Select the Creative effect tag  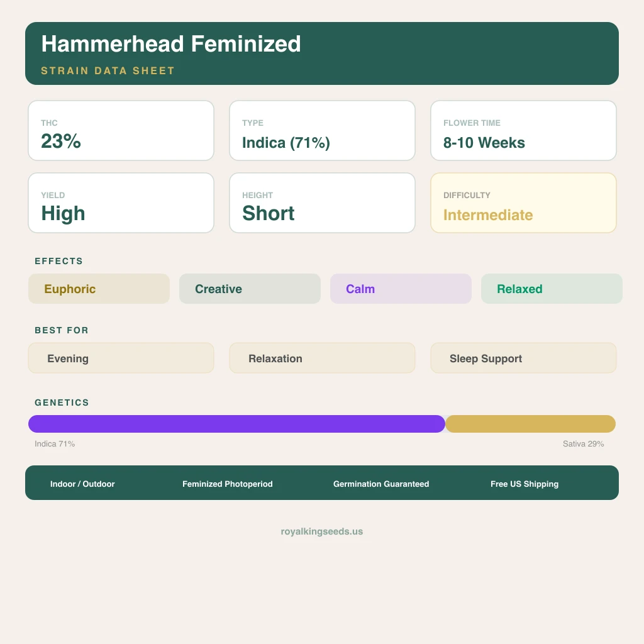pos(250,289)
